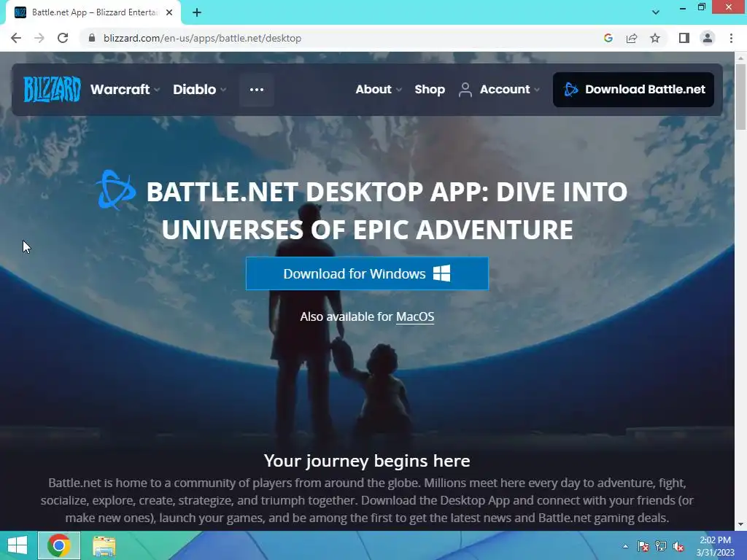Click Download for Windows button
The width and height of the screenshot is (747, 560).
[367, 274]
